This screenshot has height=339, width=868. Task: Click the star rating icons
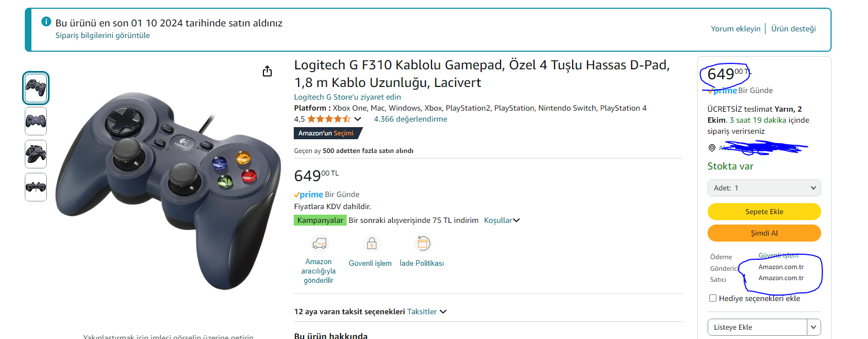pyautogui.click(x=328, y=119)
